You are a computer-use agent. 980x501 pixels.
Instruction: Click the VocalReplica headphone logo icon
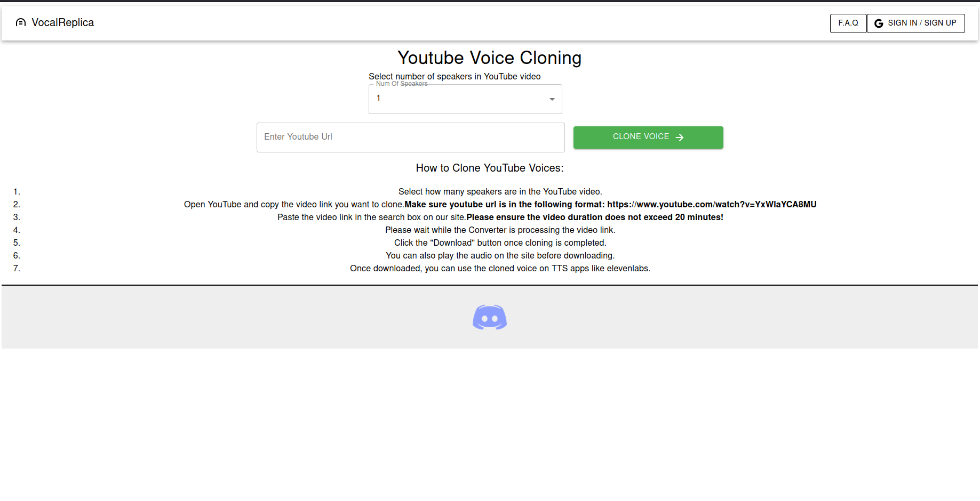tap(21, 22)
